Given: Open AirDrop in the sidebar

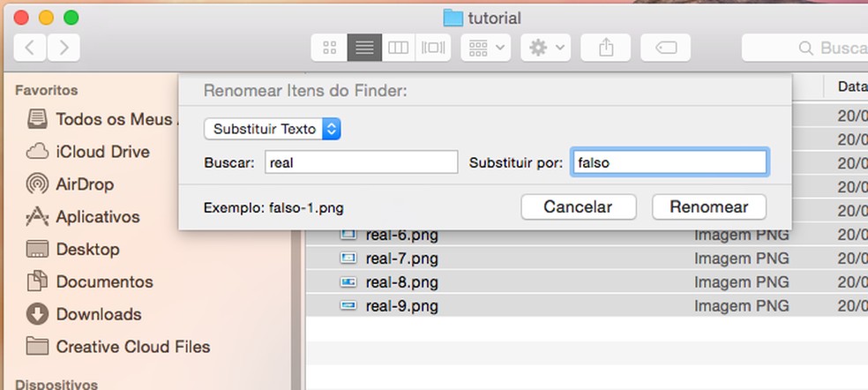Looking at the screenshot, I should pyautogui.click(x=71, y=184).
